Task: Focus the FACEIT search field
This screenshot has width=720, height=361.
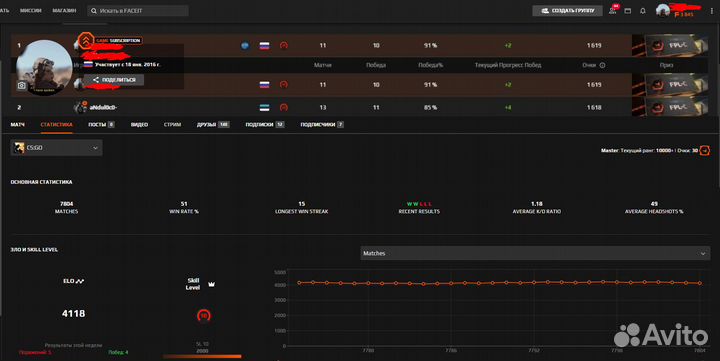Action: tap(138, 11)
